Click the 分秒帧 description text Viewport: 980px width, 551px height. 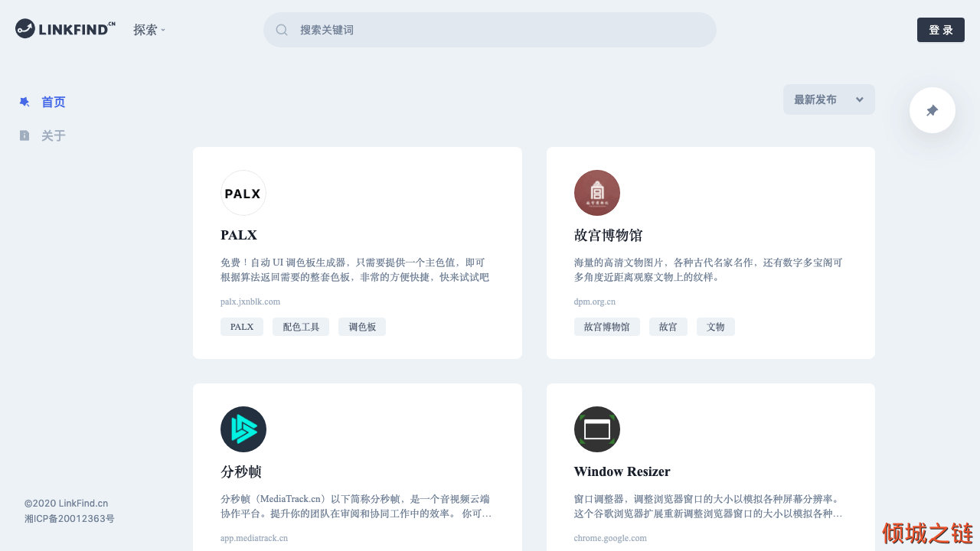[x=357, y=506]
